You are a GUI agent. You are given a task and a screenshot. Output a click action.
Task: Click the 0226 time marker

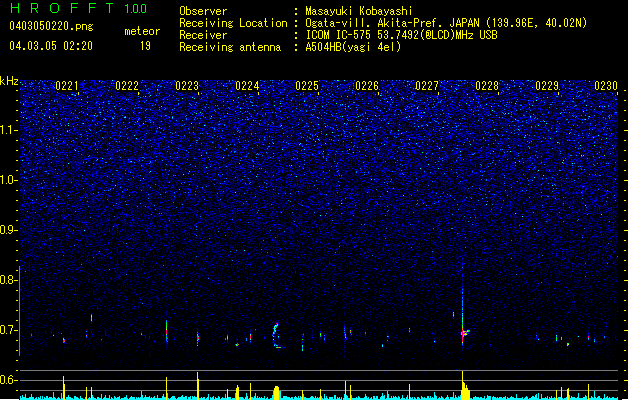coord(367,86)
